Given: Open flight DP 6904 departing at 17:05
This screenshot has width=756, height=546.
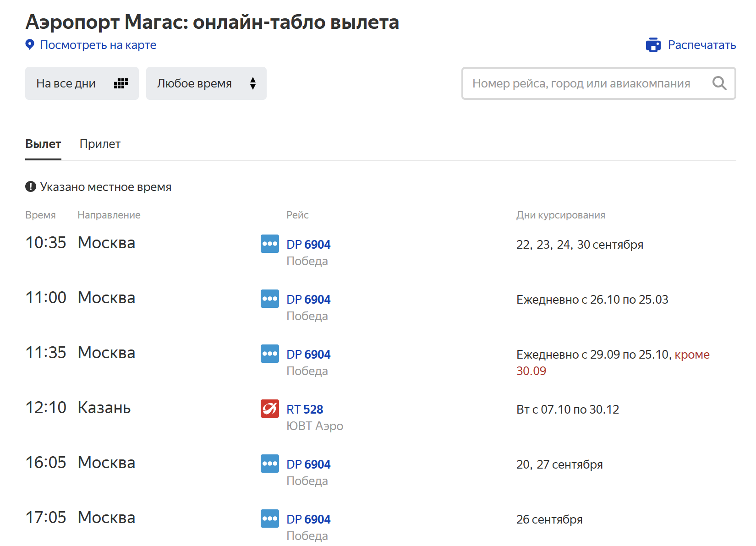Looking at the screenshot, I should 308,519.
